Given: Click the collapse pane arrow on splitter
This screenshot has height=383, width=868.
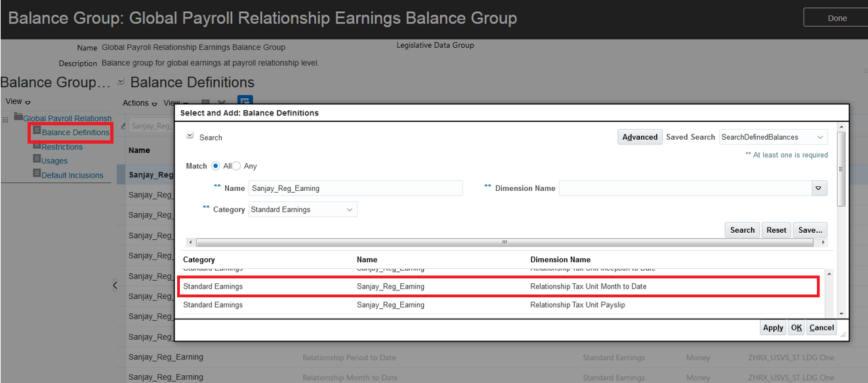Looking at the screenshot, I should click(115, 285).
